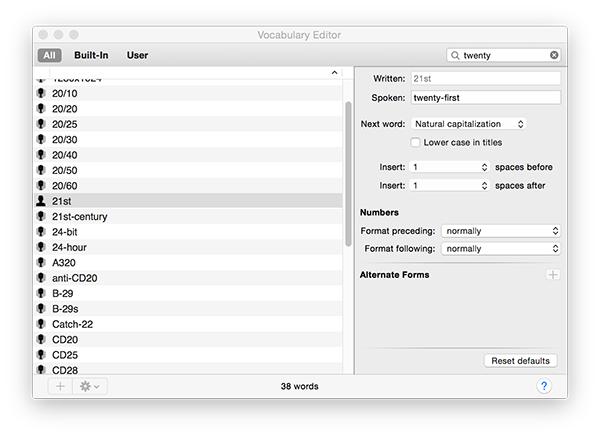Add an alternate form with plus
The width and height of the screenshot is (600, 437).
553,274
